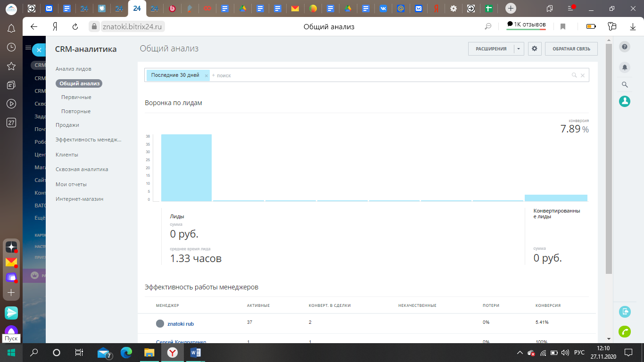Screen dimensions: 644x362
Task: Open Yandex Mail icon in browser sidebar
Action: 11,262
